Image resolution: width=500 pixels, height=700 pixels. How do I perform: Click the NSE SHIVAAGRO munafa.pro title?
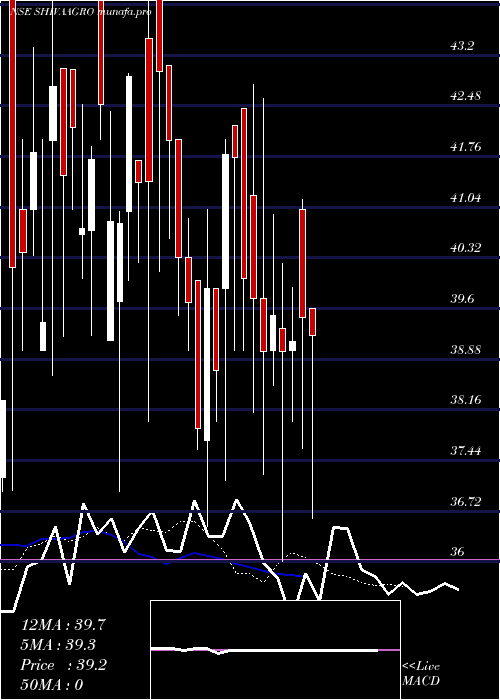(x=81, y=12)
